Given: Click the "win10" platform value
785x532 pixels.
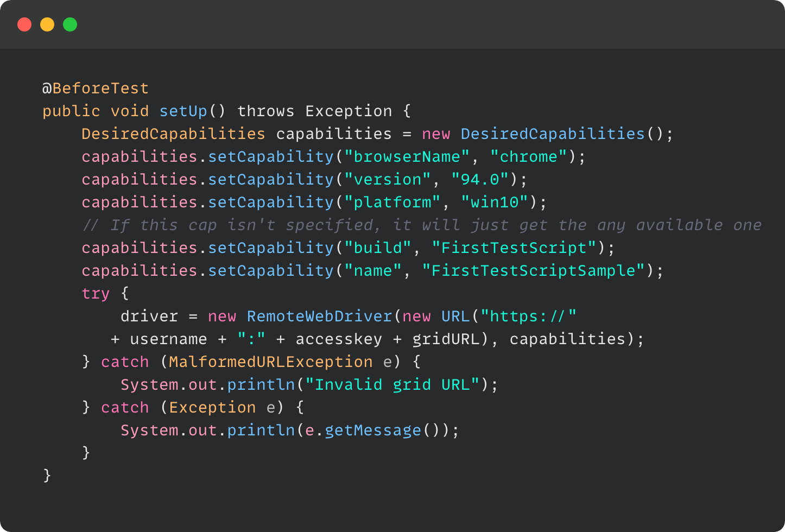Looking at the screenshot, I should pyautogui.click(x=495, y=202).
